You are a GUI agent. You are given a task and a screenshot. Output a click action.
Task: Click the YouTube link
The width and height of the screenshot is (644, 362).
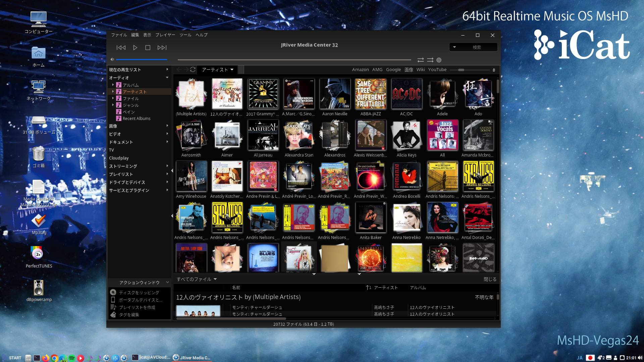(x=437, y=69)
